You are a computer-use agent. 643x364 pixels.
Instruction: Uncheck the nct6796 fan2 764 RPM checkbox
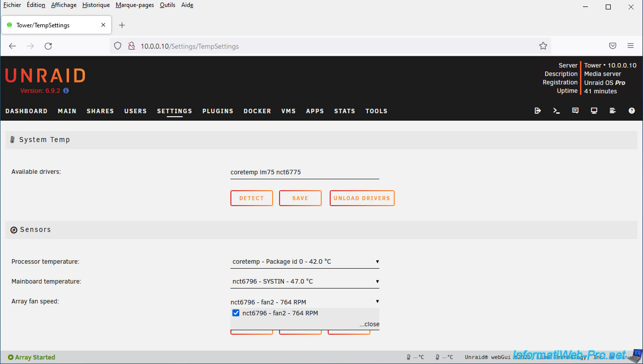tap(236, 313)
